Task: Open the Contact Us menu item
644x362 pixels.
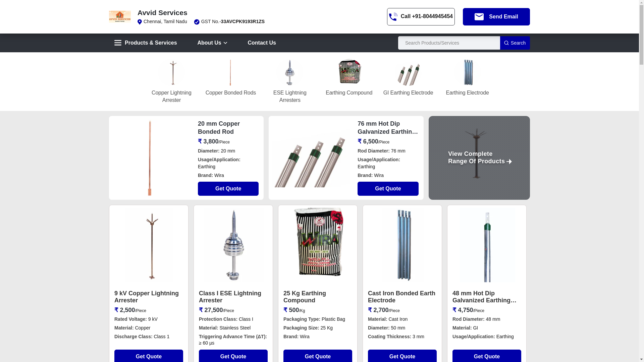Action: [x=262, y=43]
